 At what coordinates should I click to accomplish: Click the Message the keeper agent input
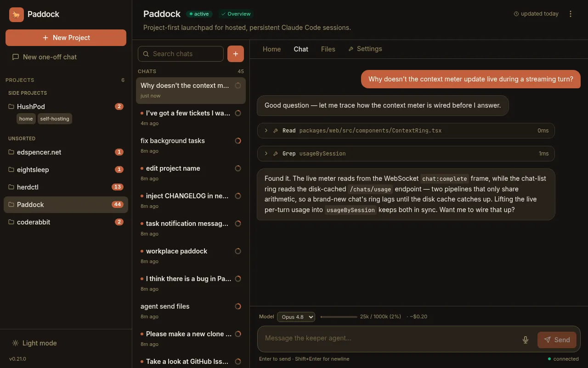[x=389, y=338]
